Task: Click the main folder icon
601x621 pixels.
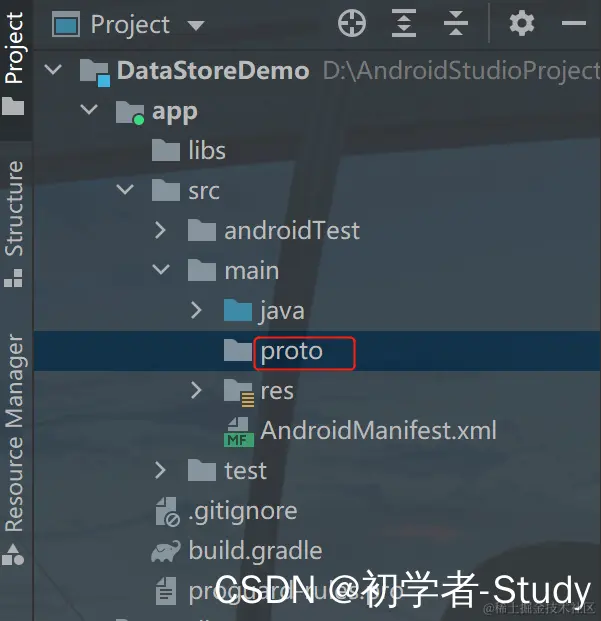Action: 202,270
